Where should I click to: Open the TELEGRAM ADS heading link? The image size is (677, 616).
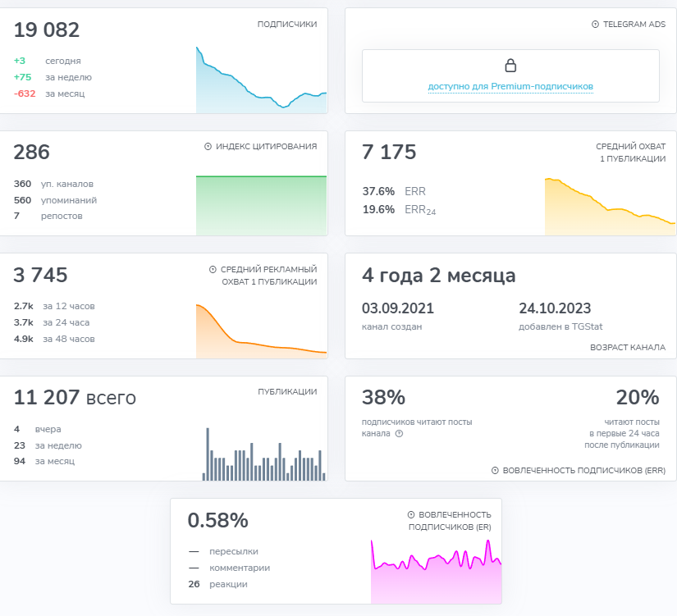[x=634, y=25]
